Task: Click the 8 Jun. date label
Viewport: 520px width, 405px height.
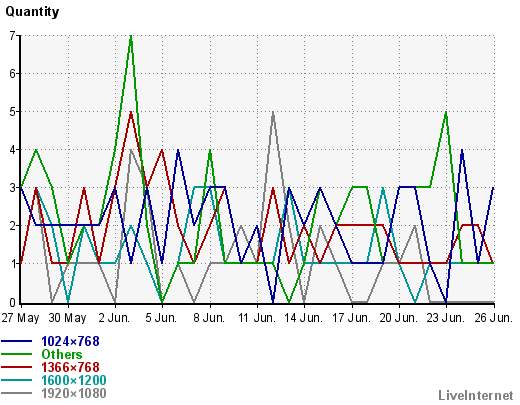Action: pyautogui.click(x=209, y=318)
